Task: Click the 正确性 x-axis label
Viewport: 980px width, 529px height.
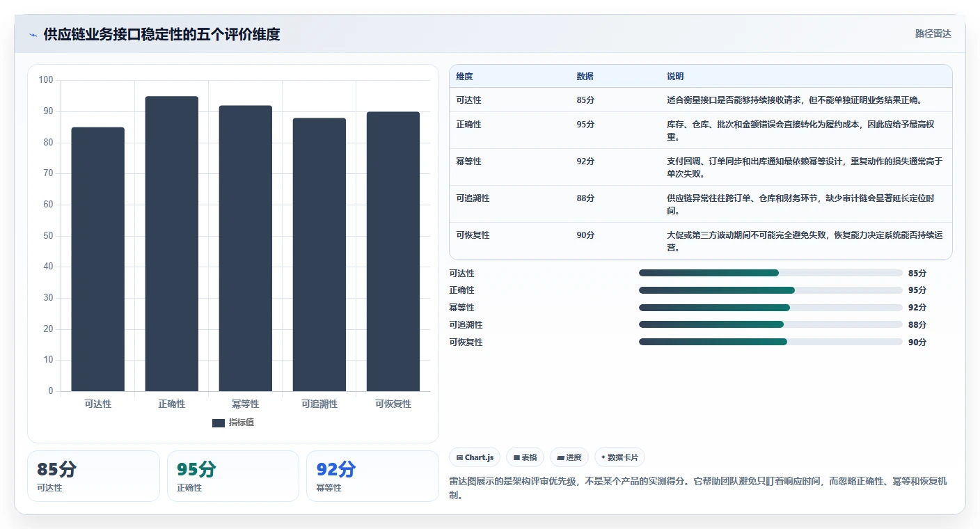Action: pyautogui.click(x=172, y=404)
